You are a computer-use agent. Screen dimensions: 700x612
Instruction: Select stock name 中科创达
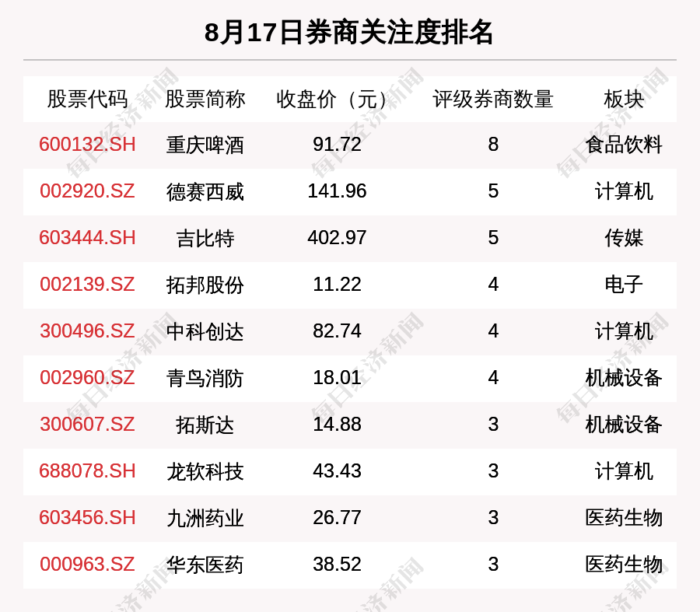point(205,332)
